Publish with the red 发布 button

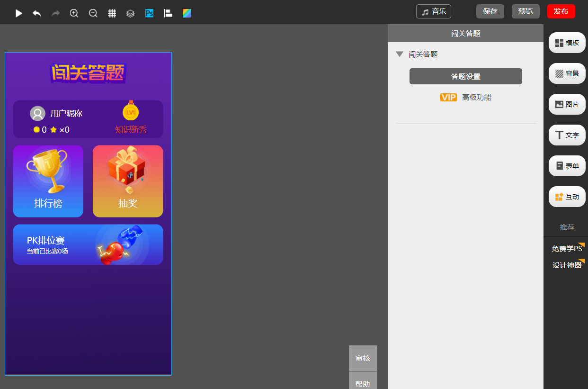pyautogui.click(x=561, y=11)
